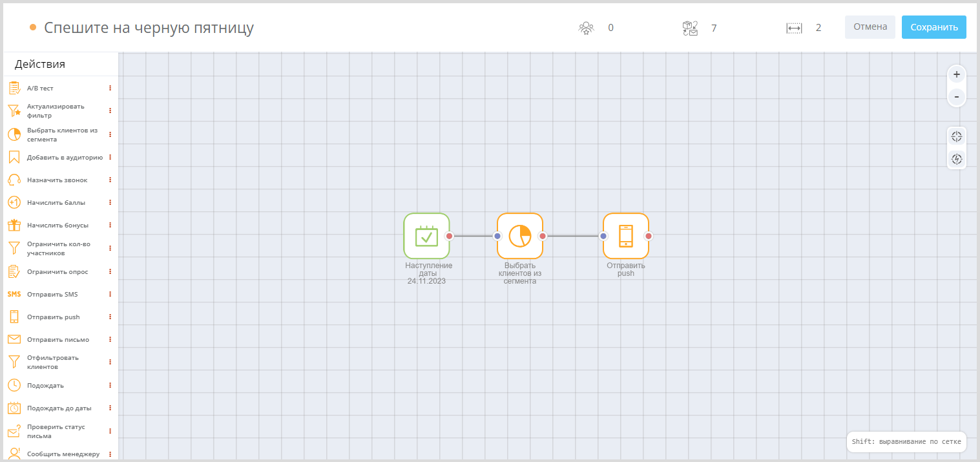Click the messages package icon in header
The height and width of the screenshot is (462, 980).
pos(691,28)
